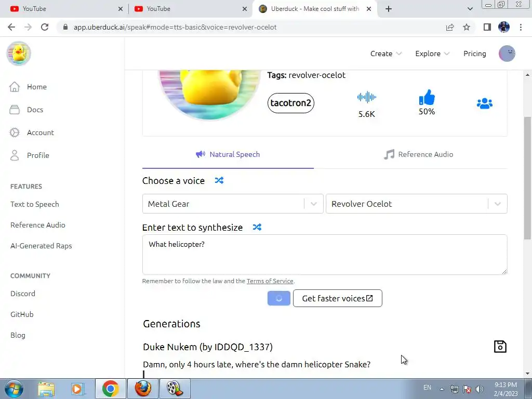Open Text to Speech feature
This screenshot has width=532, height=399.
35,204
